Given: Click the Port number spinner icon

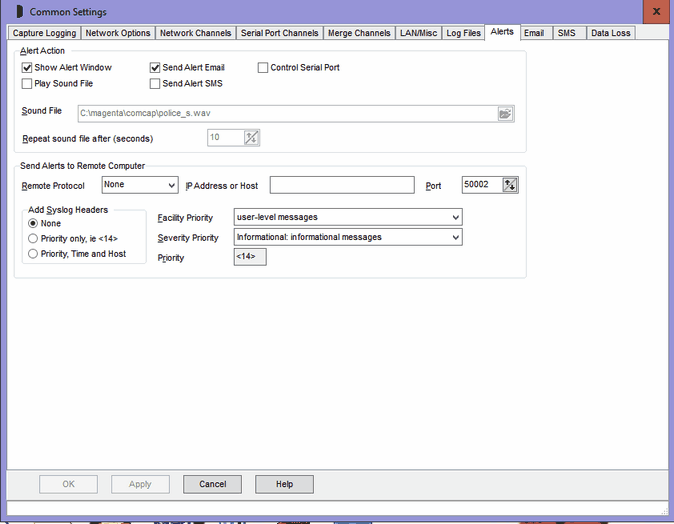Looking at the screenshot, I should 511,184.
